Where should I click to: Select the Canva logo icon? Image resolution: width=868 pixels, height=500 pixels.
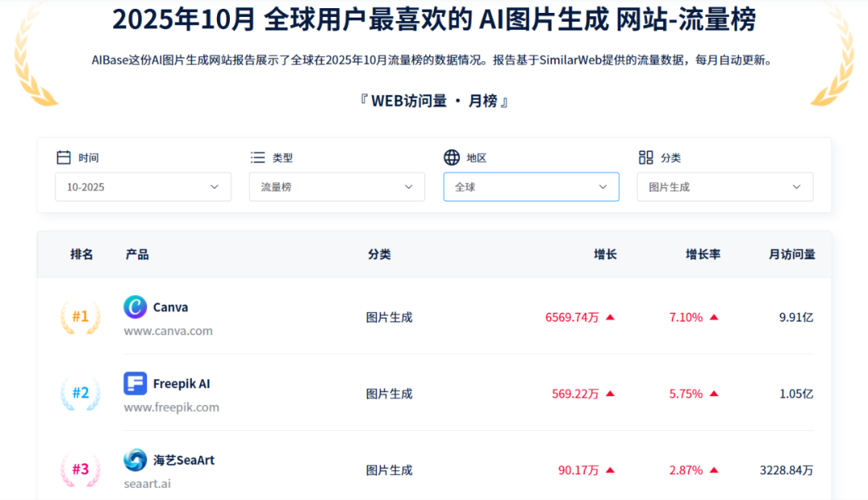tap(134, 307)
